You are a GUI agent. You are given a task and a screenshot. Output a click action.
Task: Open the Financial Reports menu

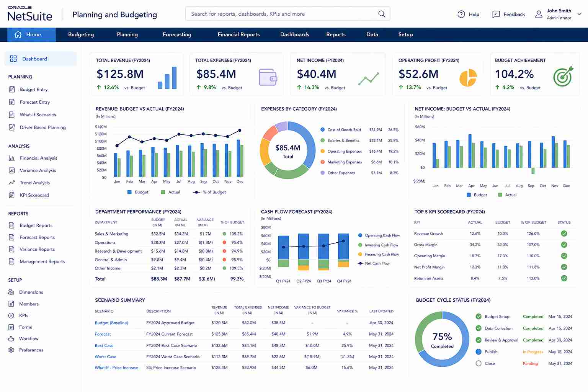coord(238,34)
